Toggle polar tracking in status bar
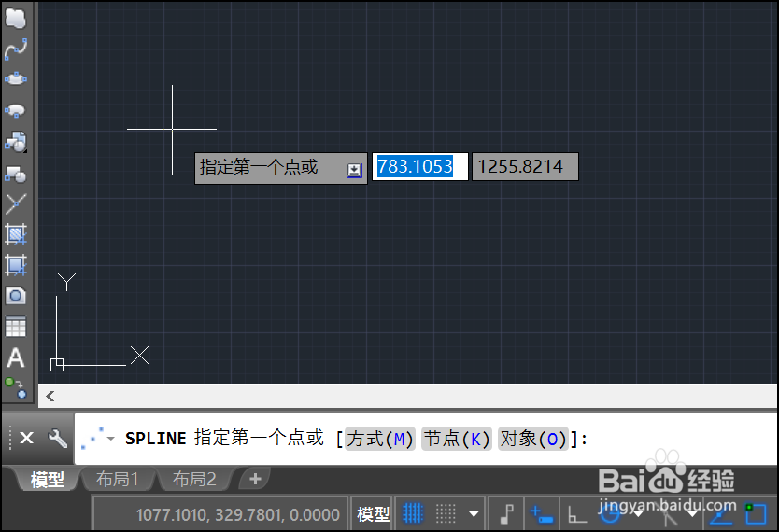The width and height of the screenshot is (779, 532). (x=610, y=514)
